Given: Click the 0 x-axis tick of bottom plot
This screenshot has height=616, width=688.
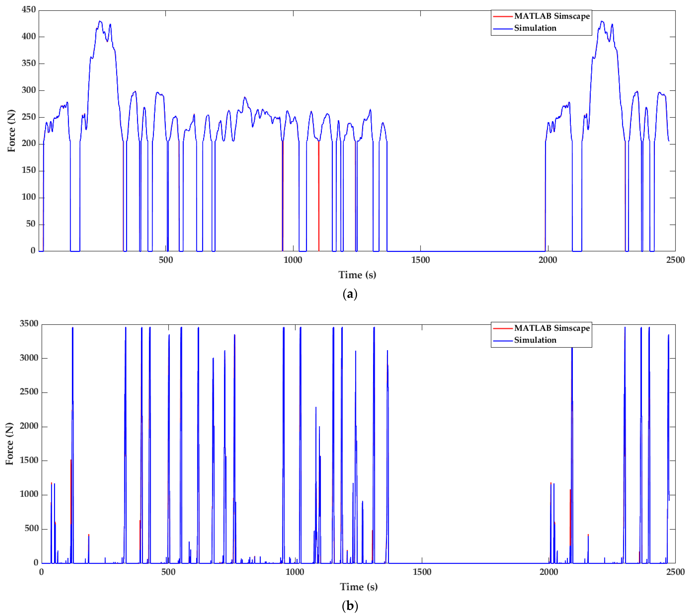Looking at the screenshot, I should coord(41,572).
